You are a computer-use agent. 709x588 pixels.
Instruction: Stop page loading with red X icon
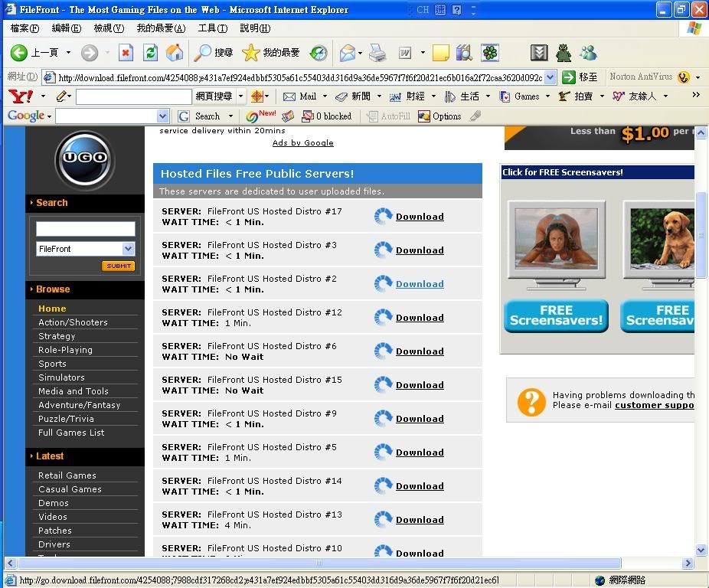(x=126, y=53)
